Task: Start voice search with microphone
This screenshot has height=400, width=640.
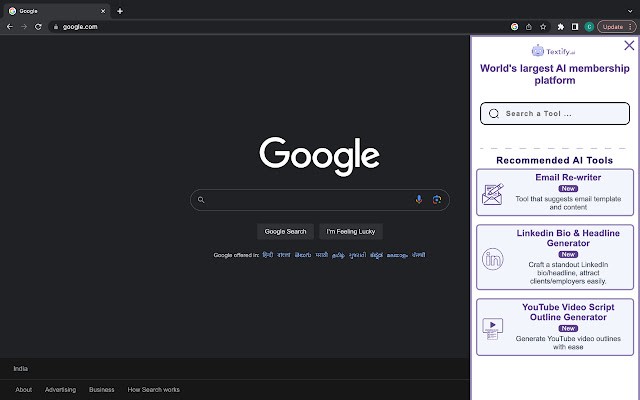Action: tap(418, 200)
